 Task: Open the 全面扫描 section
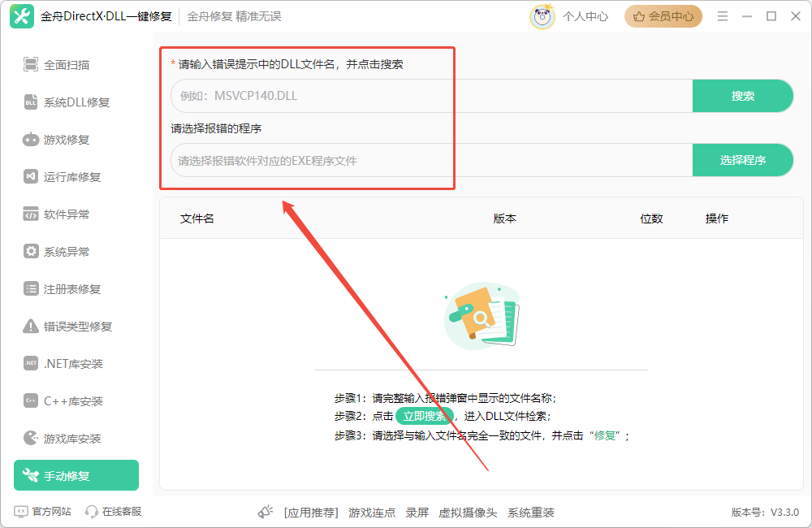tap(76, 65)
